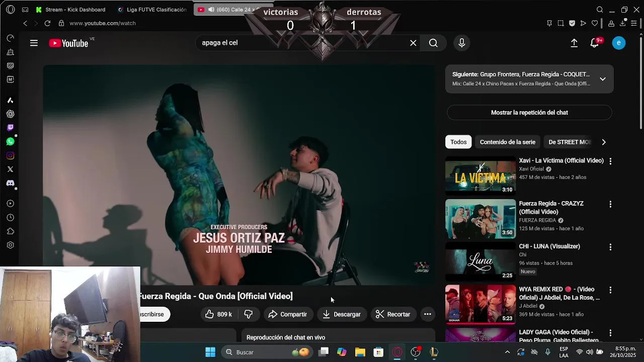Click the address bar URL
The height and width of the screenshot is (362, 644).
tap(103, 23)
